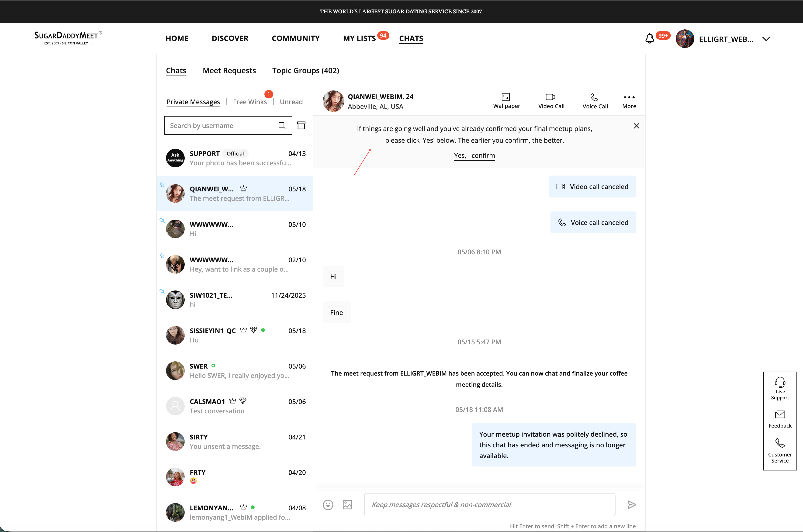Open the WWWWWW... chat dated 05/10

pyautogui.click(x=235, y=229)
